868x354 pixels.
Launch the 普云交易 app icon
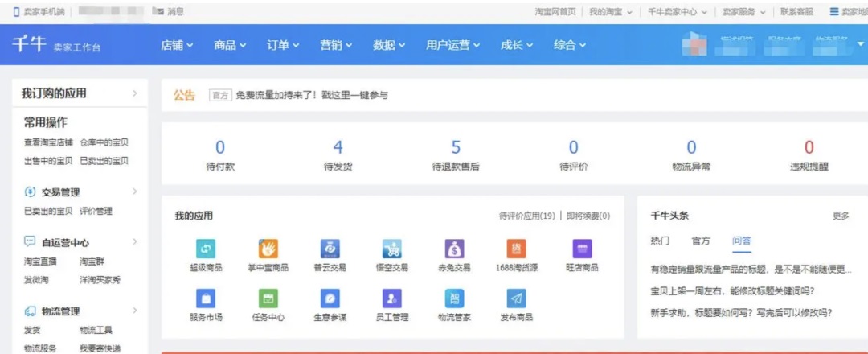pyautogui.click(x=330, y=249)
